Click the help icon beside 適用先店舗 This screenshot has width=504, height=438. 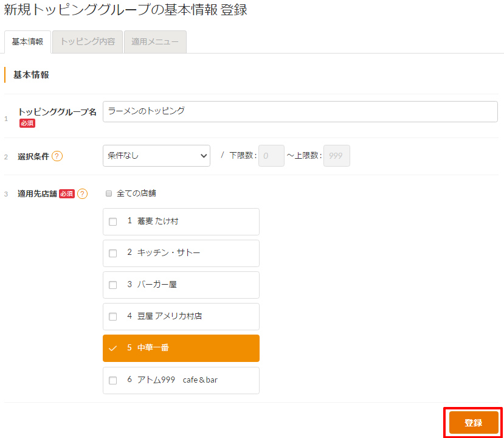82,194
